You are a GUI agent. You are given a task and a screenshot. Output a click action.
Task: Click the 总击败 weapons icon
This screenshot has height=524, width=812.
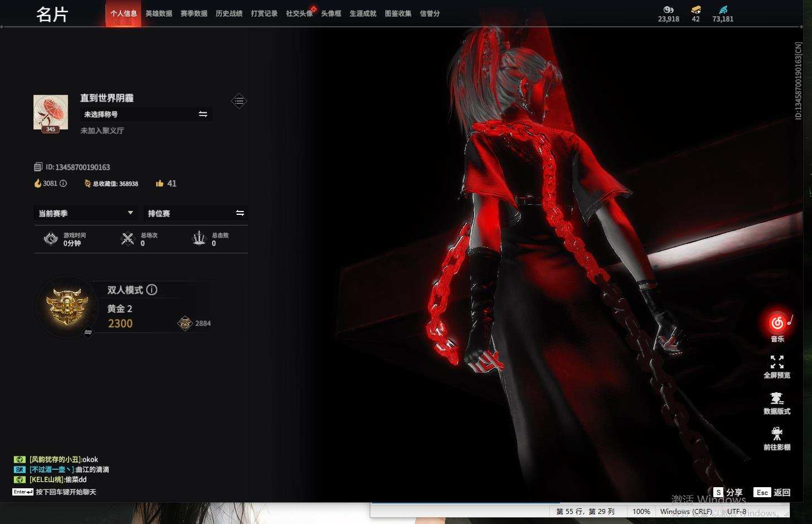199,239
